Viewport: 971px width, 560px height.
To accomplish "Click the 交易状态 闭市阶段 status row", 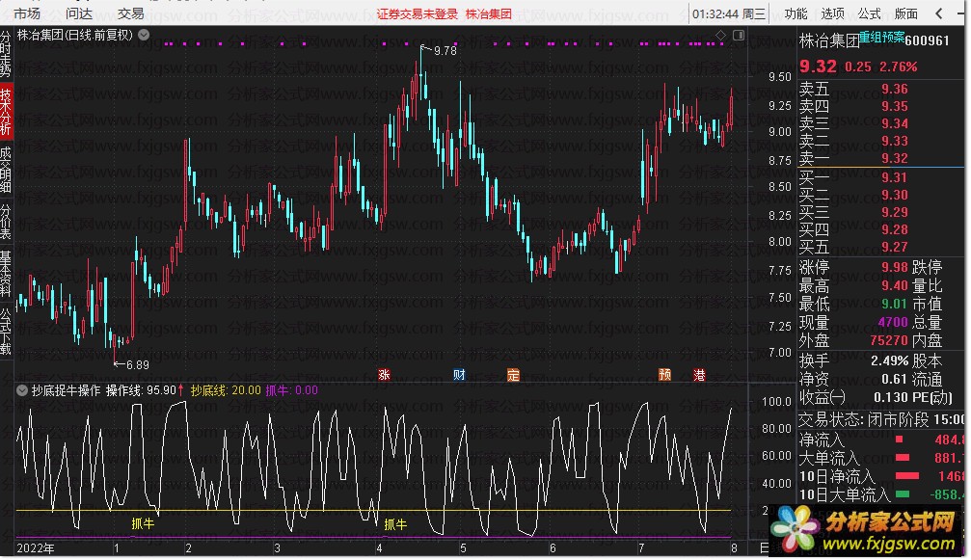I will point(881,419).
